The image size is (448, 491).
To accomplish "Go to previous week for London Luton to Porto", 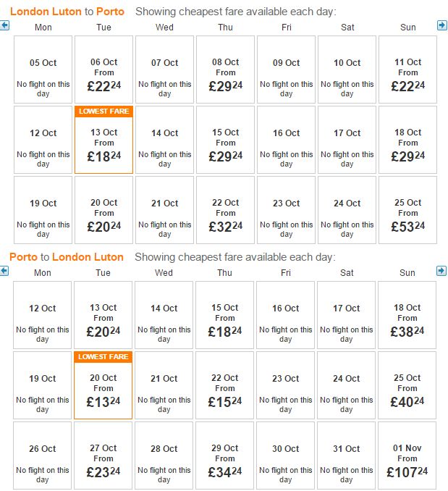I will click(4, 25).
